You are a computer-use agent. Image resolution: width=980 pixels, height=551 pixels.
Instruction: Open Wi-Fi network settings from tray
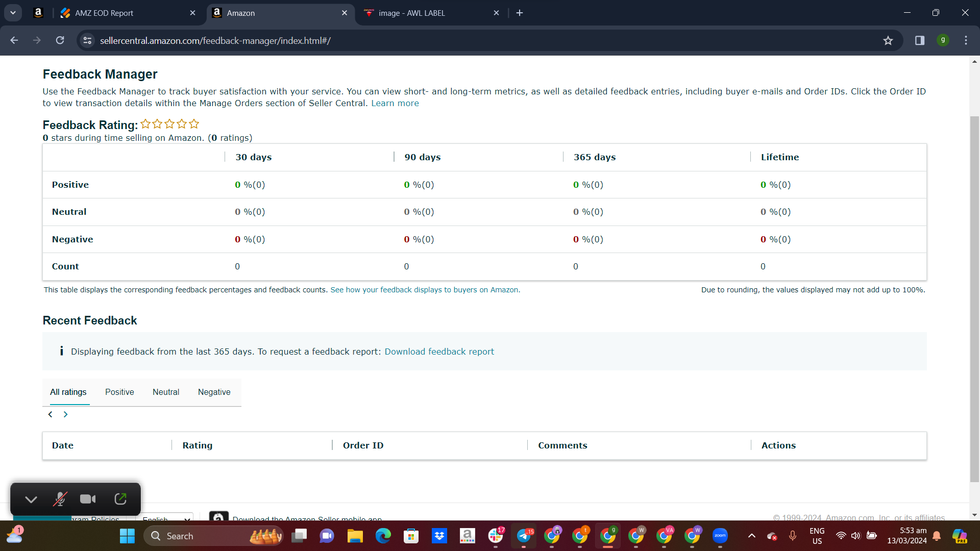pos(841,536)
